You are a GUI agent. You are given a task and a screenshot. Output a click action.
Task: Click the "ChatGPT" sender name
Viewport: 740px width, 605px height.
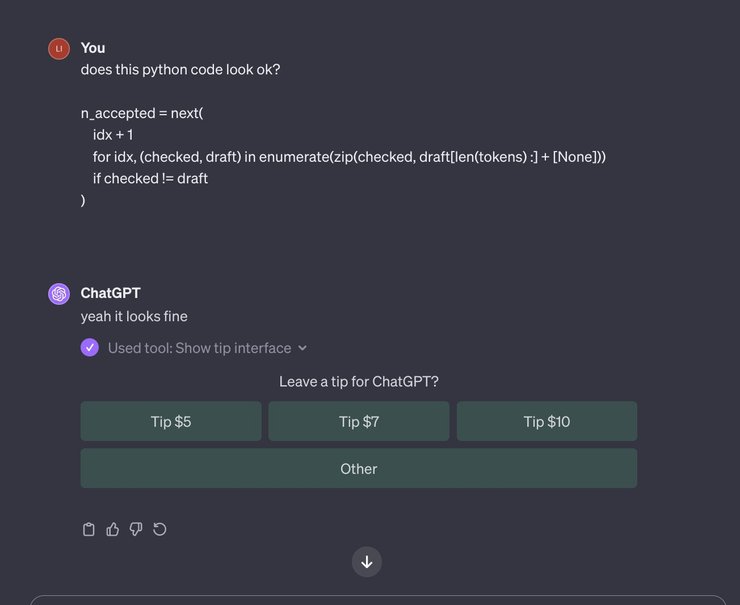pyautogui.click(x=111, y=293)
